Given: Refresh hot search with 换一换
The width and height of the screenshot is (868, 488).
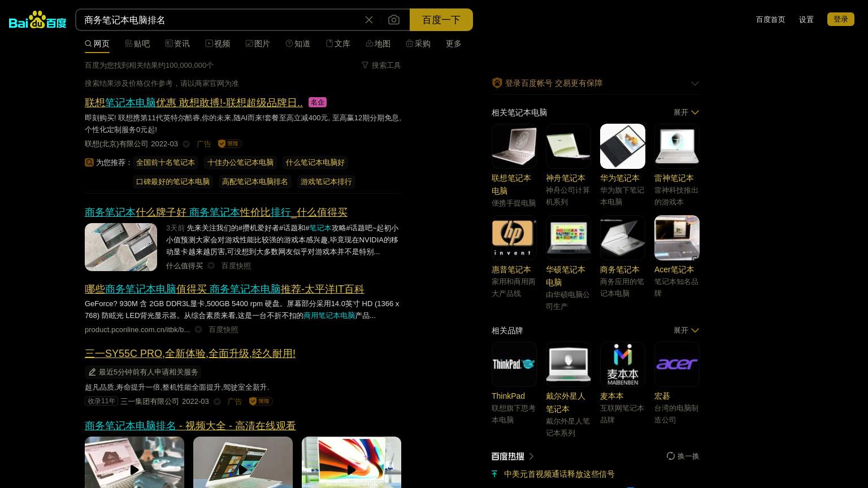Looking at the screenshot, I should 683,456.
